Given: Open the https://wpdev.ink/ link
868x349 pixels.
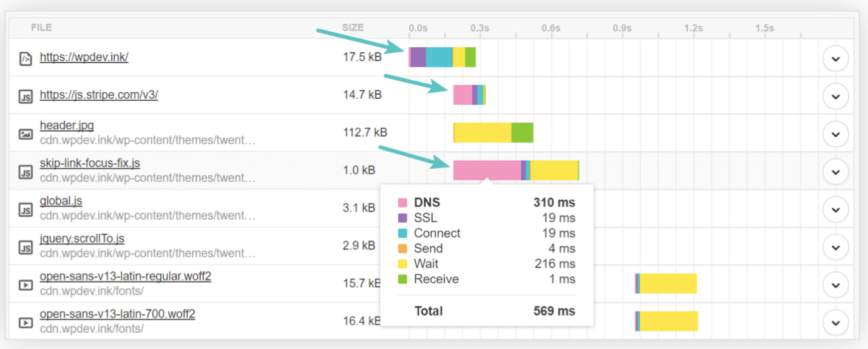Looking at the screenshot, I should coord(84,57).
